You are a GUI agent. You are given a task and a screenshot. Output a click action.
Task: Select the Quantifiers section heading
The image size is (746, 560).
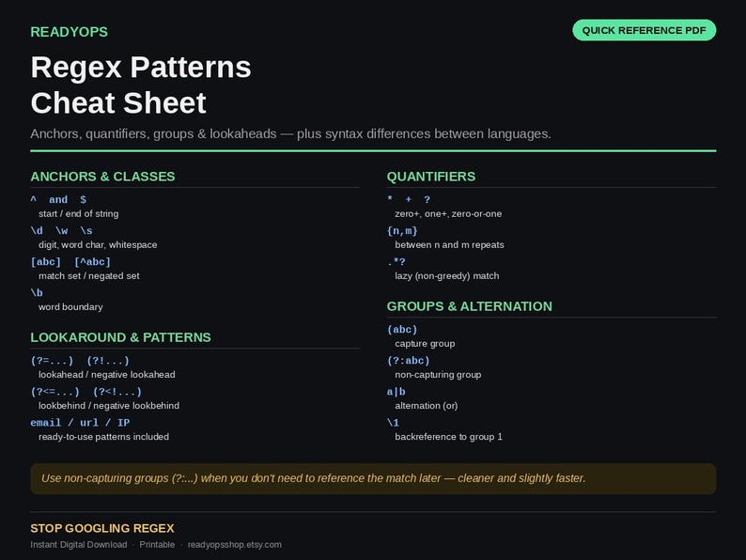(x=431, y=177)
